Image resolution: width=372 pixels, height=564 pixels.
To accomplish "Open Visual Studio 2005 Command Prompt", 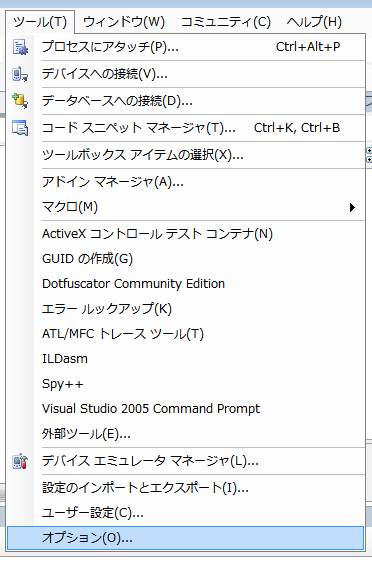I will 186,409.
